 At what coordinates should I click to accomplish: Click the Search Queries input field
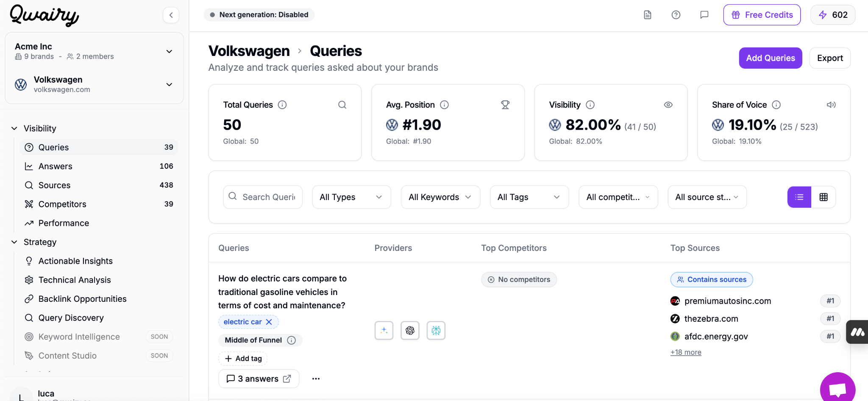coord(263,197)
